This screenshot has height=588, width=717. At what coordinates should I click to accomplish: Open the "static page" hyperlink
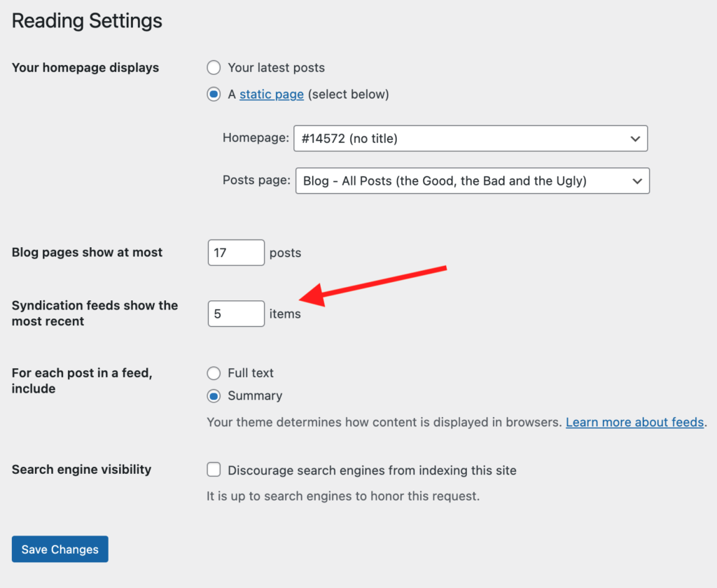(272, 94)
